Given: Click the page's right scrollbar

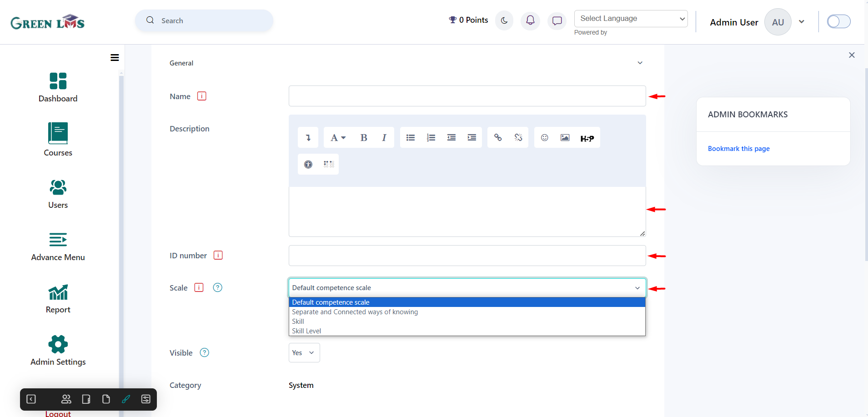Looking at the screenshot, I should [x=866, y=164].
